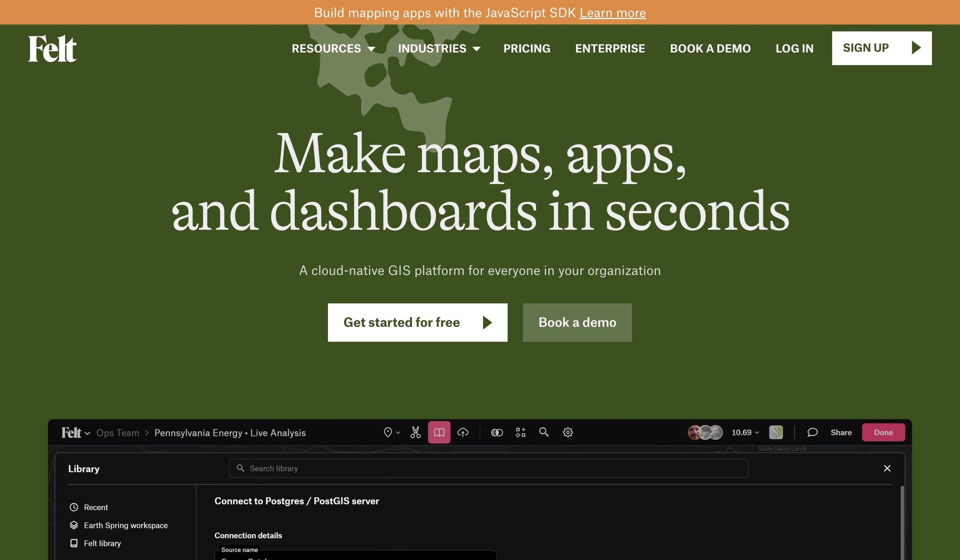
Task: Click the Search library field
Action: (488, 469)
